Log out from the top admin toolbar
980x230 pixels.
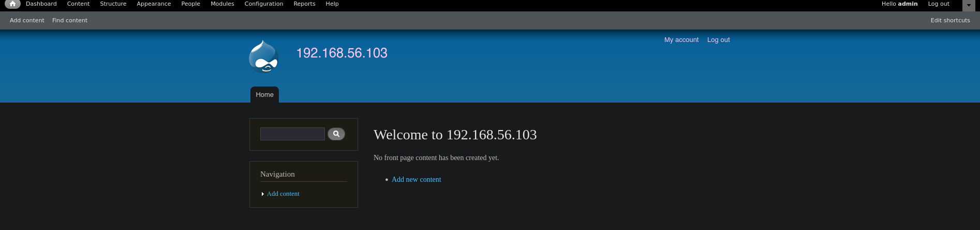pyautogui.click(x=939, y=4)
